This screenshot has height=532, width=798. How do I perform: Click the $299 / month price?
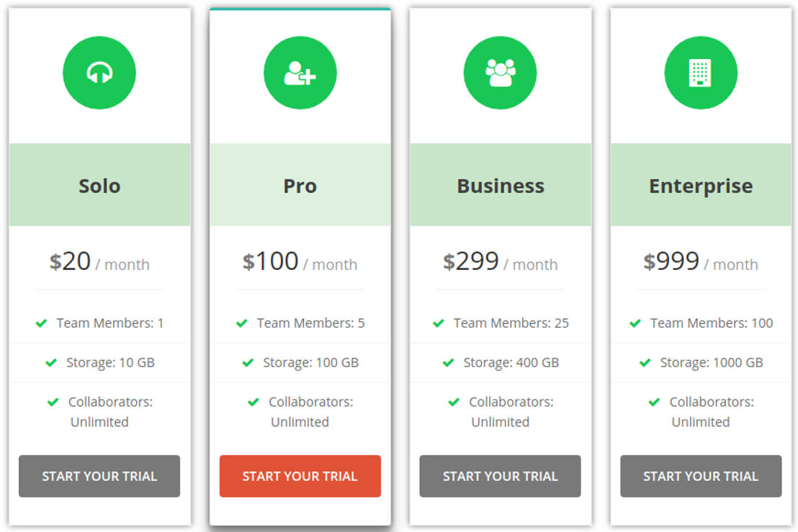coord(500,262)
